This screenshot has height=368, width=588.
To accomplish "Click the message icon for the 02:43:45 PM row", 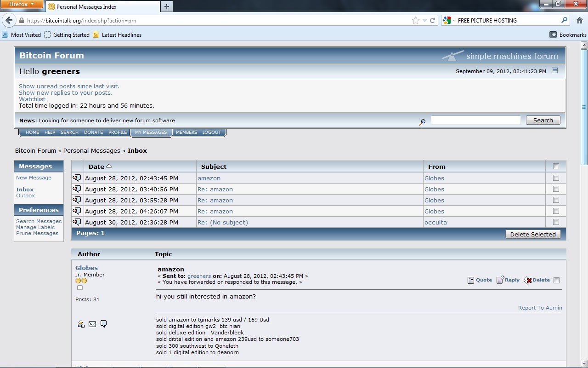I will (x=77, y=178).
